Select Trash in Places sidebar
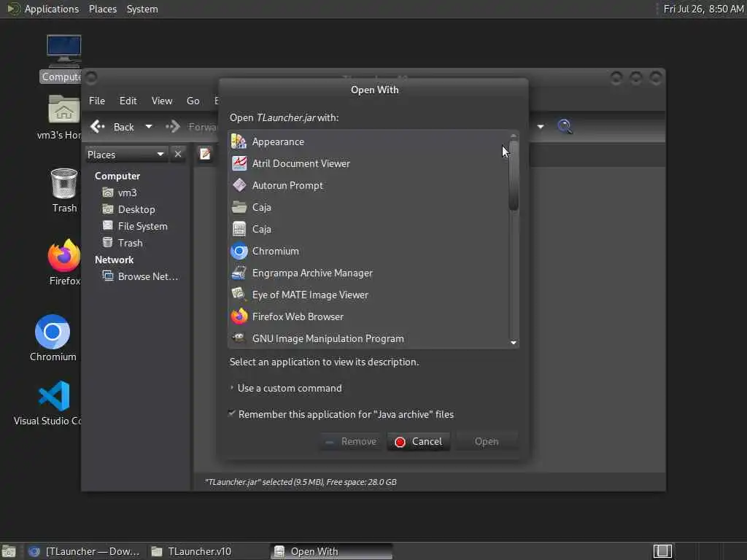The image size is (747, 560). (130, 243)
